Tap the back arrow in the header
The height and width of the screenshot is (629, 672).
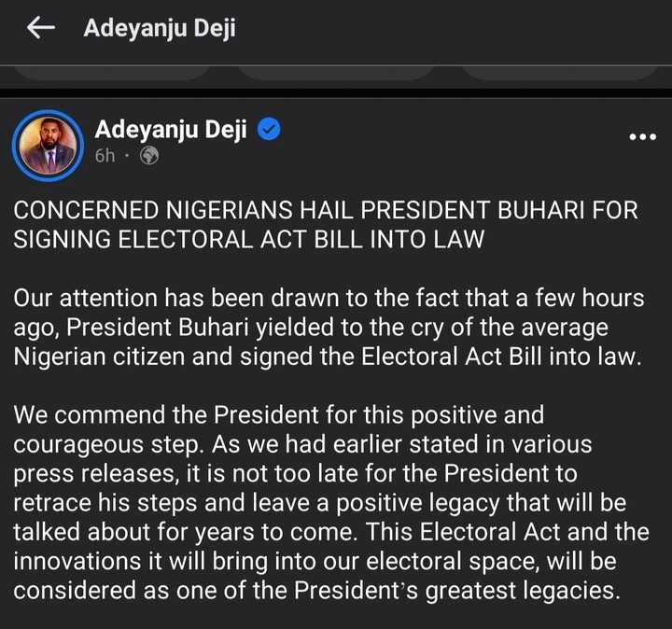pos(41,29)
